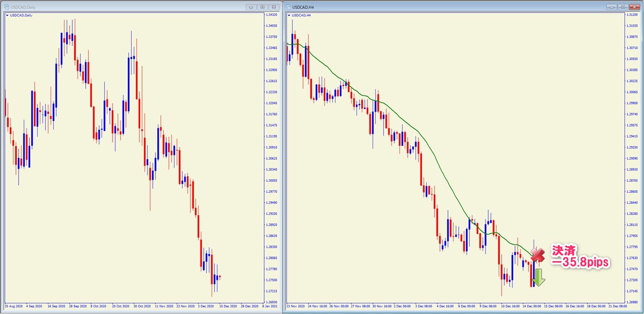
Task: Select the USDCAD,Daily window title bar text
Action: pos(23,7)
